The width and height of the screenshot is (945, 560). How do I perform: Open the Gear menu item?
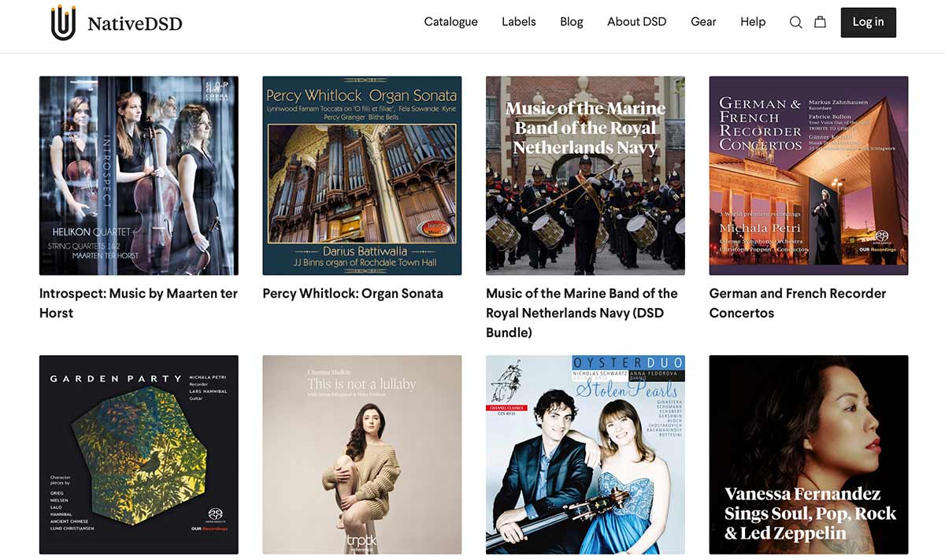click(703, 22)
